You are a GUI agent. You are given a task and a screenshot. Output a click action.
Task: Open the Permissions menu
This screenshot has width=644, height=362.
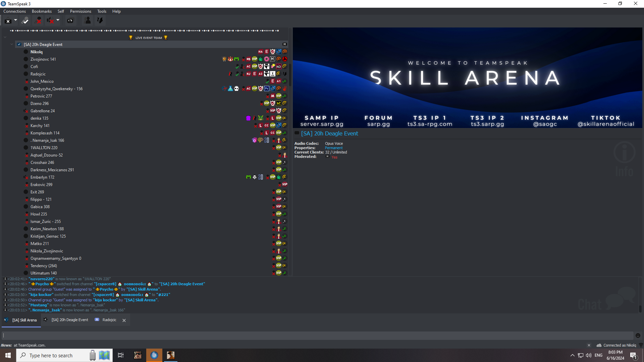pos(80,11)
